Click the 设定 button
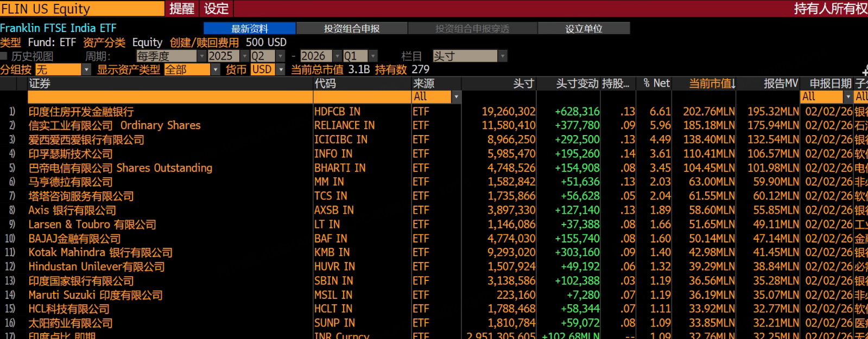 217,9
